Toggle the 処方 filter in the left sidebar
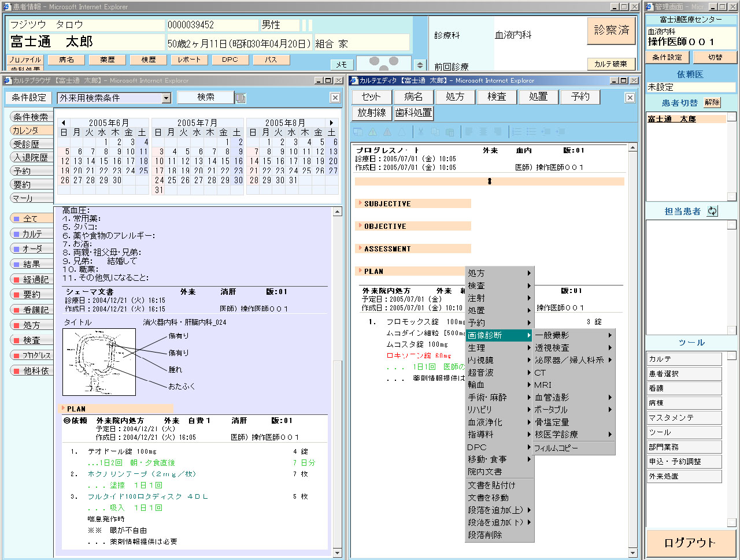This screenshot has width=740, height=560. click(x=30, y=325)
